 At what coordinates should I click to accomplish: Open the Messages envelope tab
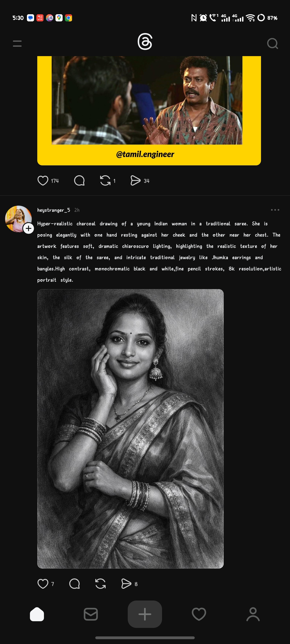click(x=91, y=614)
